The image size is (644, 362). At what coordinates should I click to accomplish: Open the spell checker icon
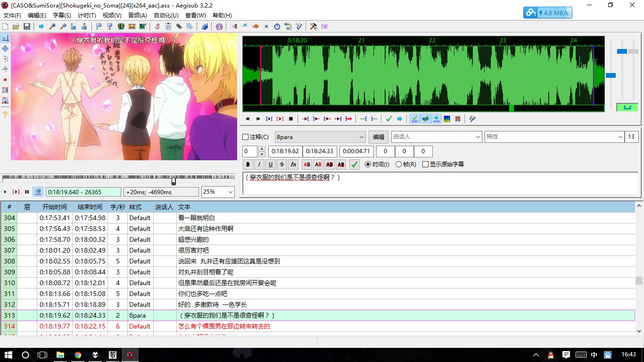tap(299, 26)
